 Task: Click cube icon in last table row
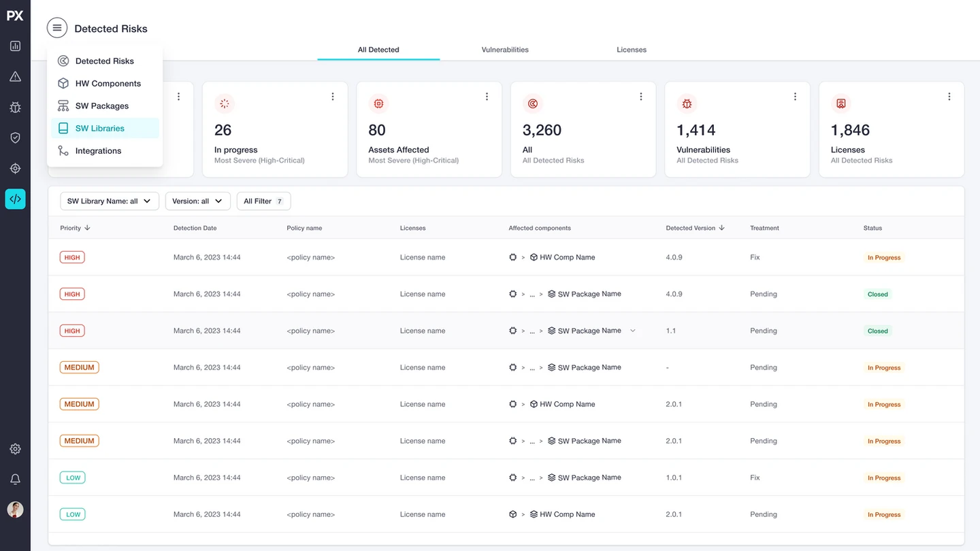(x=513, y=514)
